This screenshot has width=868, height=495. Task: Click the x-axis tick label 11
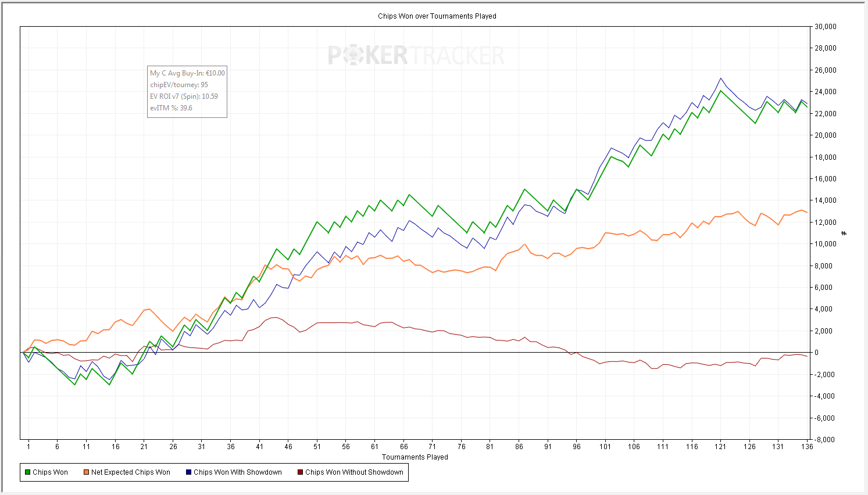pos(86,447)
